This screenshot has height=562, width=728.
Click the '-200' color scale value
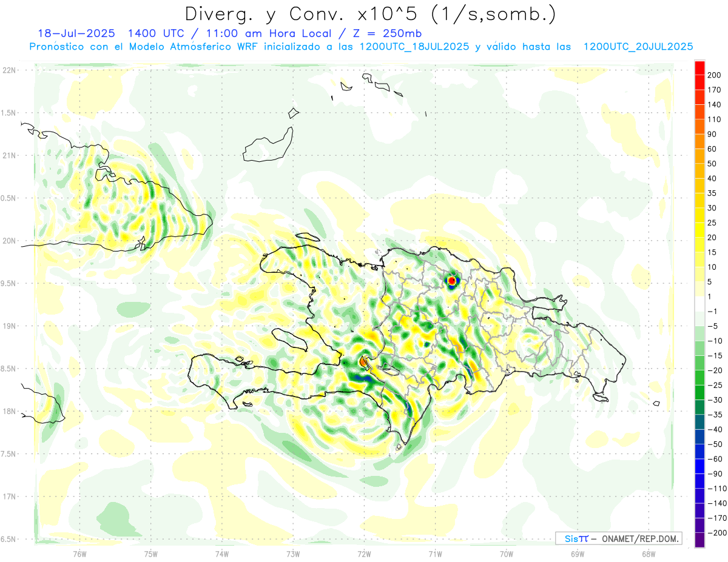pos(717,533)
